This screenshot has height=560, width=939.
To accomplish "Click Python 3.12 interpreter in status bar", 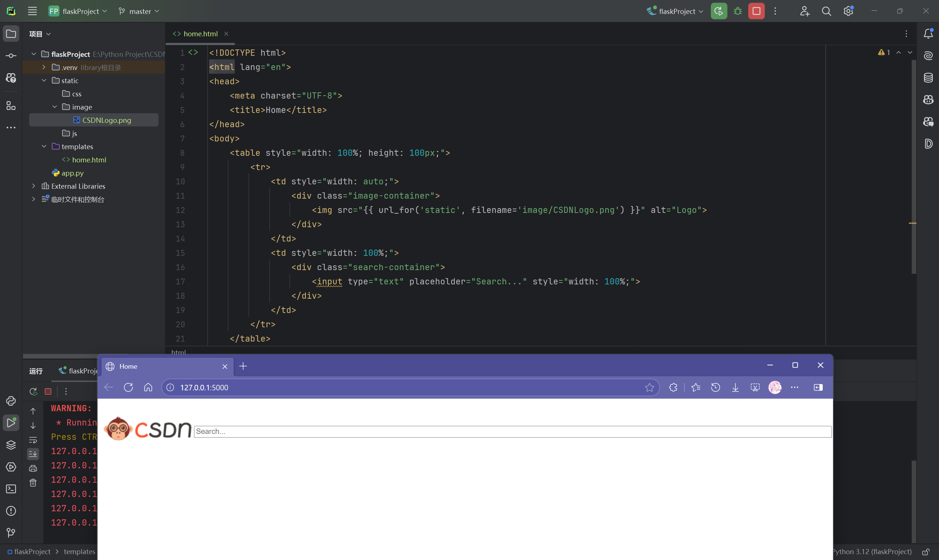I will (873, 552).
